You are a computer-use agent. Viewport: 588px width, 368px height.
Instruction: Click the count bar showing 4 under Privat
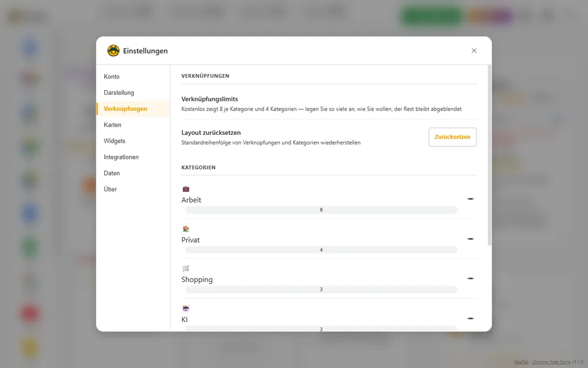coord(321,250)
